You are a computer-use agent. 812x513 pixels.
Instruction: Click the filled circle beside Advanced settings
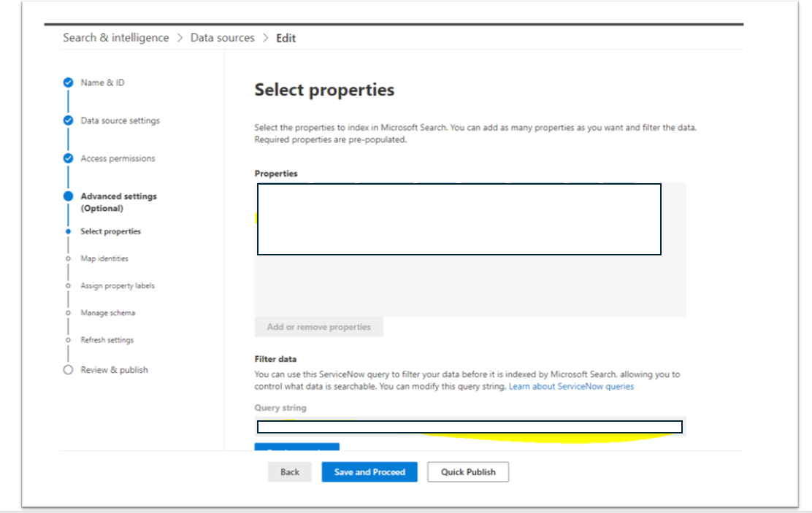click(x=68, y=196)
